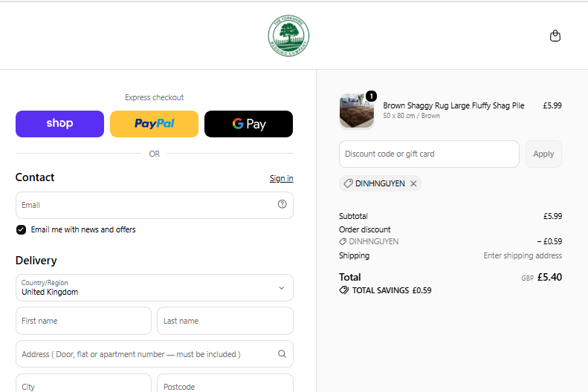Click the Yorkshire Bedding Company logo

pos(288,36)
